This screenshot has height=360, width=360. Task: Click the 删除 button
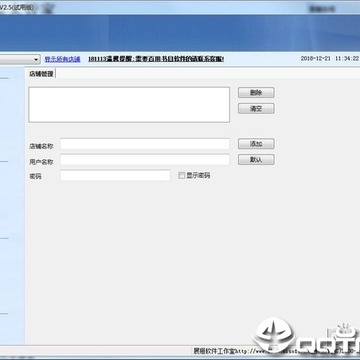[256, 93]
